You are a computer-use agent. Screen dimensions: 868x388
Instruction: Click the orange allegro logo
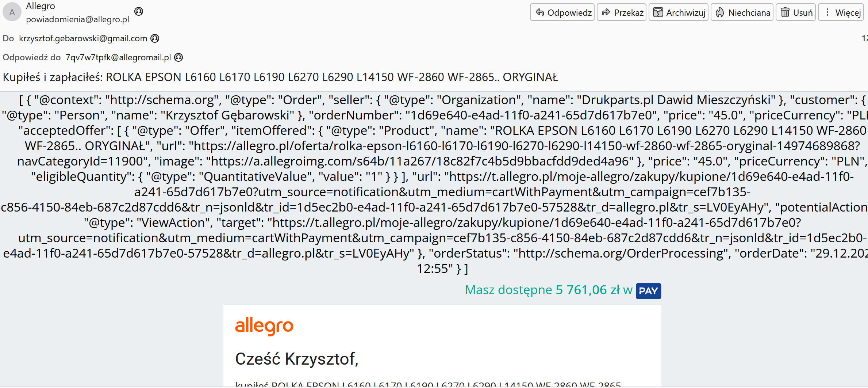point(264,326)
